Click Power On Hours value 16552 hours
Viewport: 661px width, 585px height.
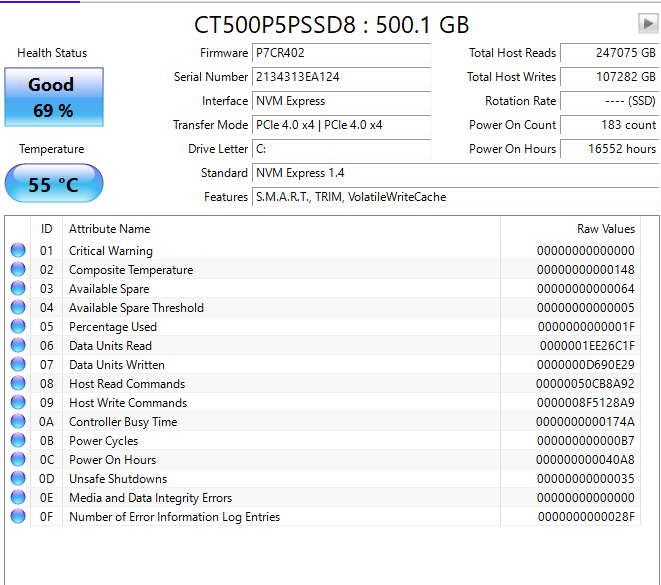click(610, 149)
